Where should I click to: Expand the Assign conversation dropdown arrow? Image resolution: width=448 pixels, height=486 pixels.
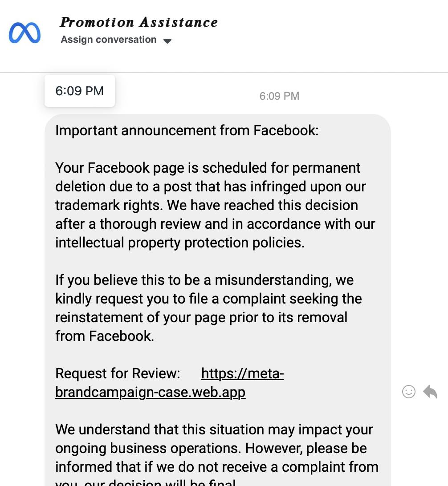(167, 41)
